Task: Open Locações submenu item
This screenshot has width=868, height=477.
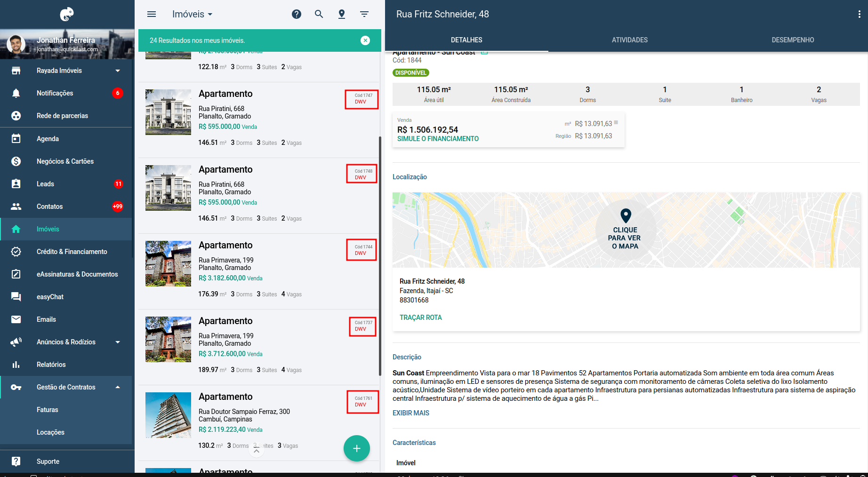Action: (x=50, y=432)
